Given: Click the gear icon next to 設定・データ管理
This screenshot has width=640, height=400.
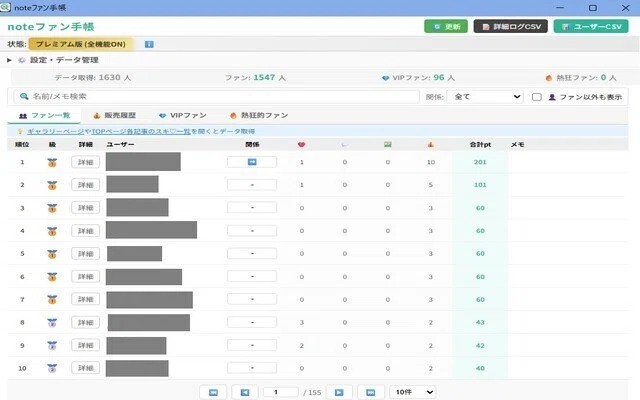Looking at the screenshot, I should point(22,60).
